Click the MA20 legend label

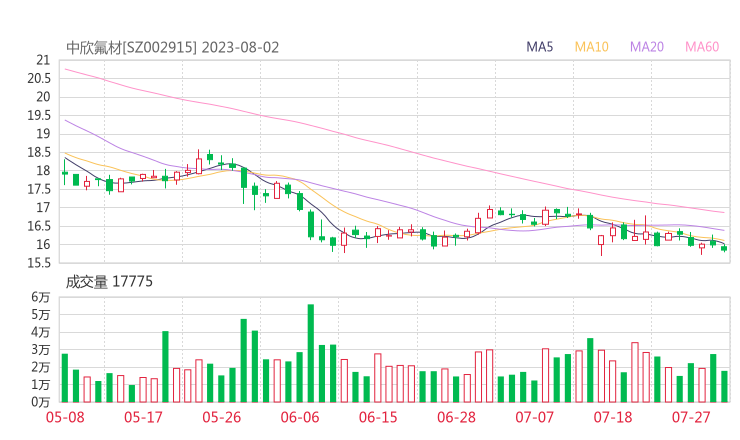pyautogui.click(x=647, y=47)
